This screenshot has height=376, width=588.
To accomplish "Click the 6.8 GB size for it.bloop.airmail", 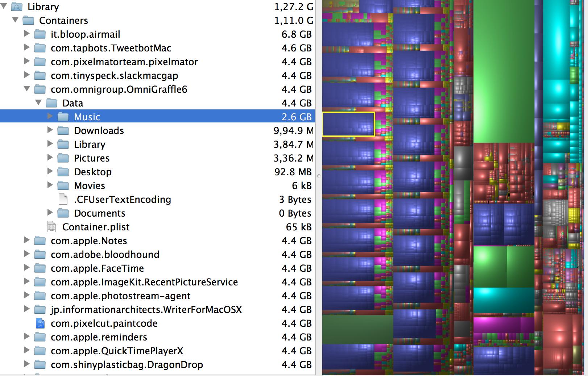I will tap(297, 34).
